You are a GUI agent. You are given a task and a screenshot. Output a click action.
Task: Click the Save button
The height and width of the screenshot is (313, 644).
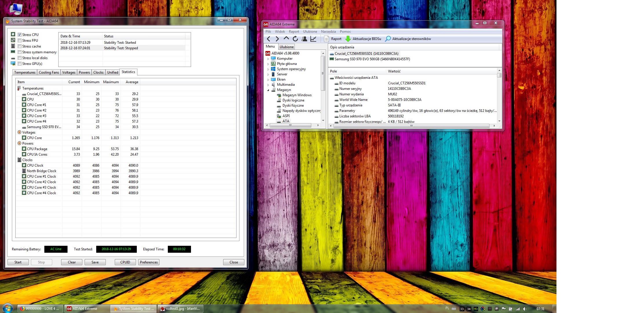95,262
